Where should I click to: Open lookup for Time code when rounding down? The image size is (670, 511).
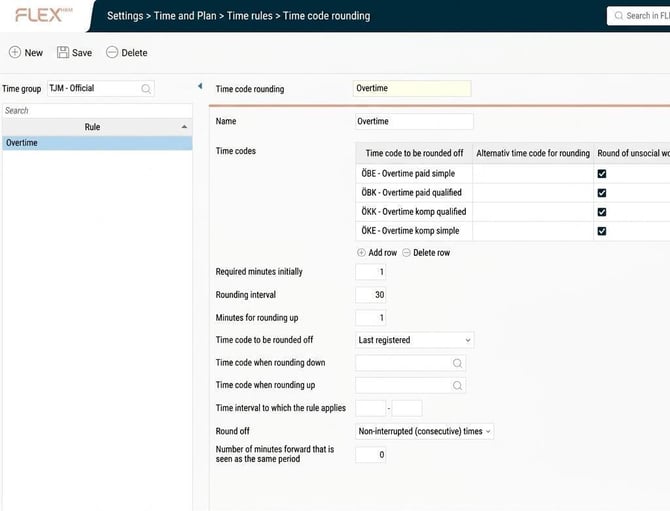point(457,363)
